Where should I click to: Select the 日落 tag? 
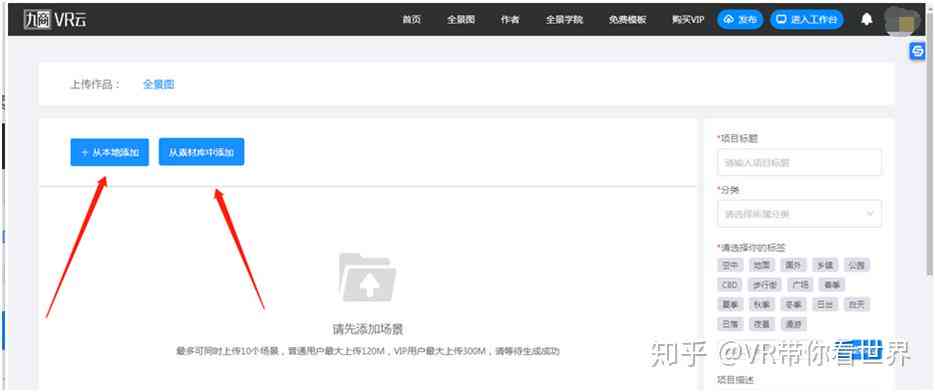pos(730,324)
